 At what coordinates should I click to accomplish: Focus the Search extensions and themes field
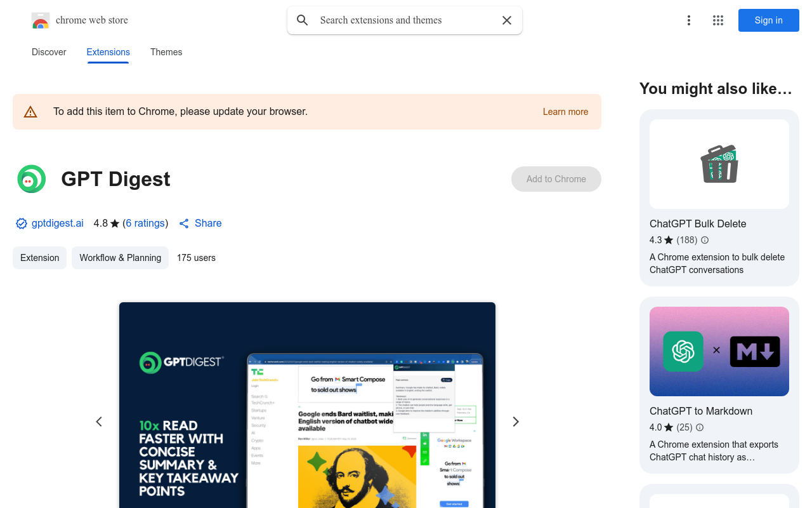click(405, 20)
